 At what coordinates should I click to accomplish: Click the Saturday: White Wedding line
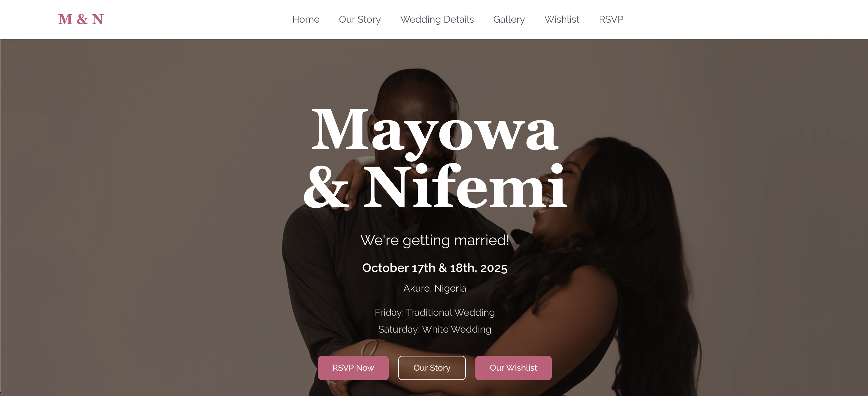[435, 329]
